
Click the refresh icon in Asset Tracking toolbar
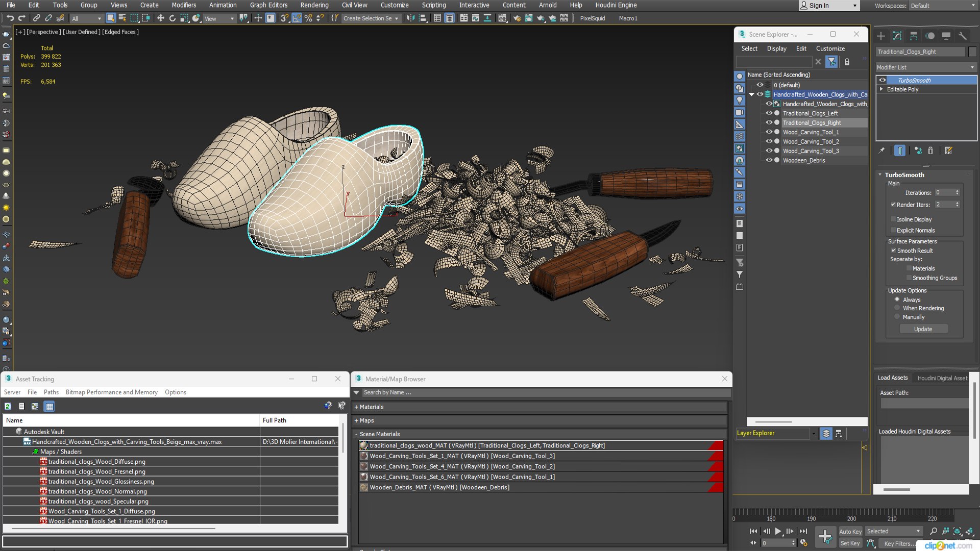[x=8, y=406]
